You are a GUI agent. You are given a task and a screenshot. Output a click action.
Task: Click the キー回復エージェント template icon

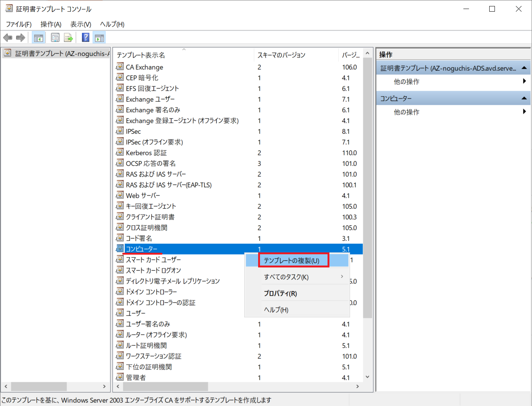(120, 206)
